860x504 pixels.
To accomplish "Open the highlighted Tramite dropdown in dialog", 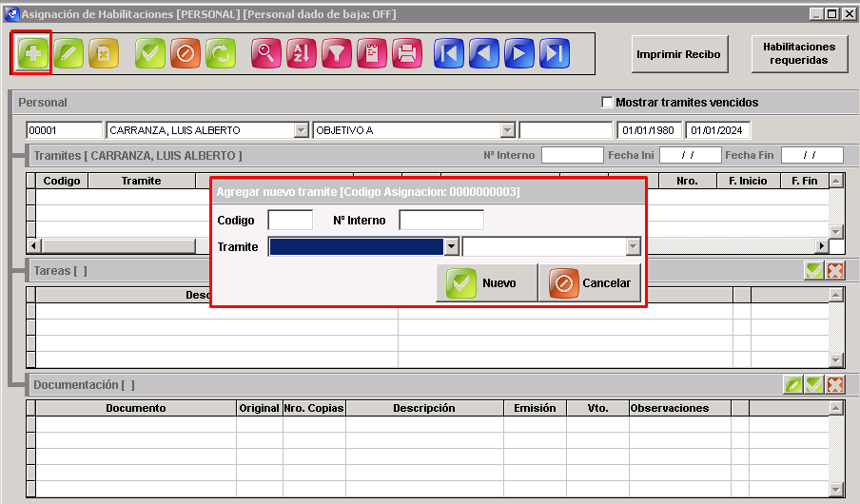I will pyautogui.click(x=451, y=246).
